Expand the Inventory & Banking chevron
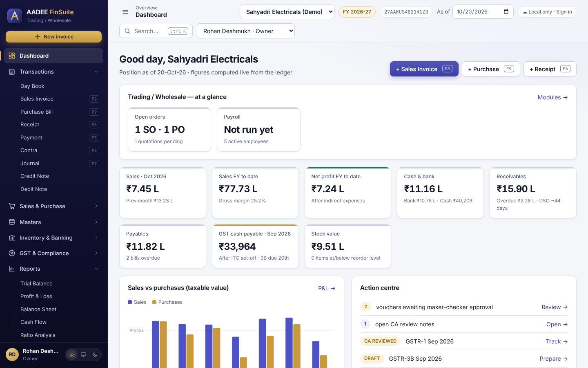Image resolution: width=588 pixels, height=368 pixels. (96, 238)
